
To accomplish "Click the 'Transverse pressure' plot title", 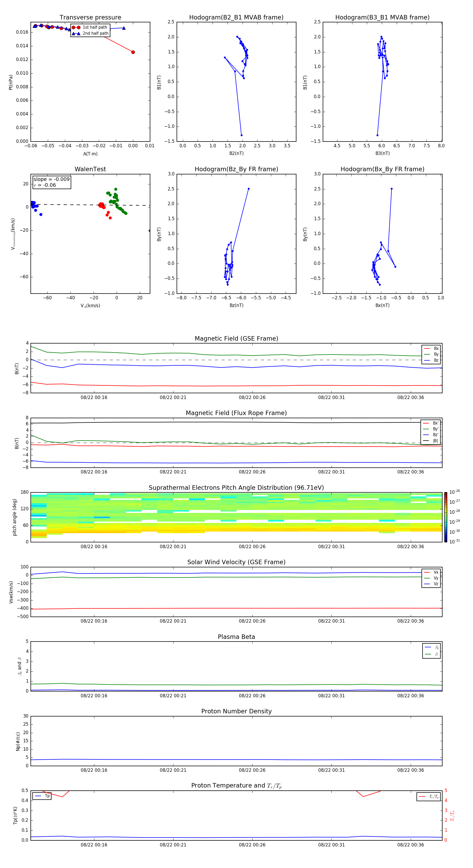I will coord(90,18).
